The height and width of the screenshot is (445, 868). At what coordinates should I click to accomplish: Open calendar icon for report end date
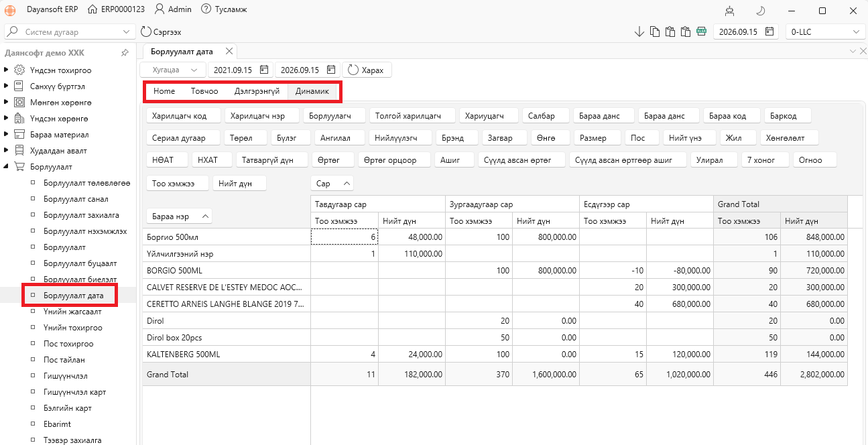[331, 70]
